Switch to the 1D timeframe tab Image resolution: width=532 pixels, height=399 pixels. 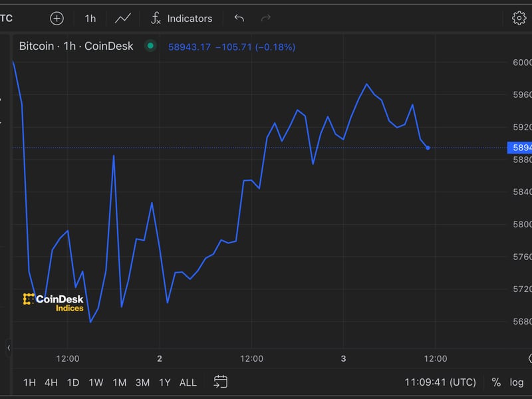click(x=73, y=382)
